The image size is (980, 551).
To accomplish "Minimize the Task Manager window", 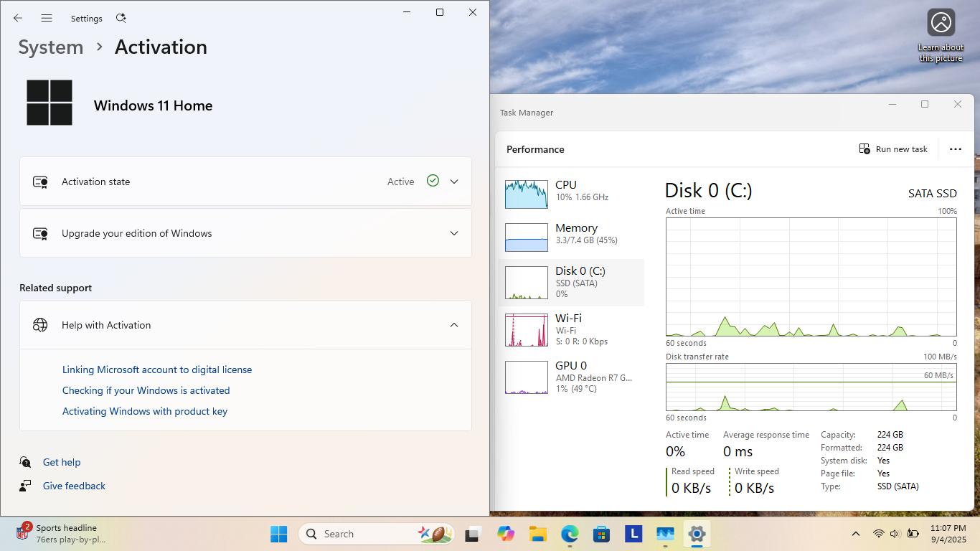I will (x=892, y=105).
